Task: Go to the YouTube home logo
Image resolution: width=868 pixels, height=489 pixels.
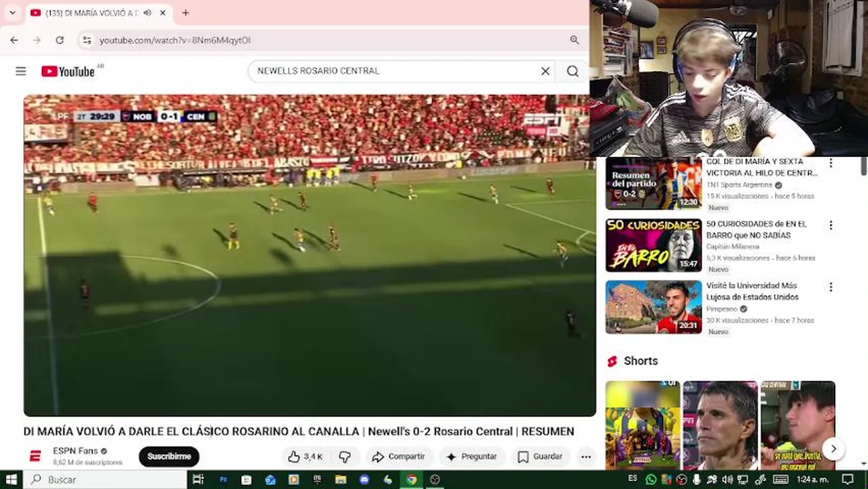Action: [68, 71]
